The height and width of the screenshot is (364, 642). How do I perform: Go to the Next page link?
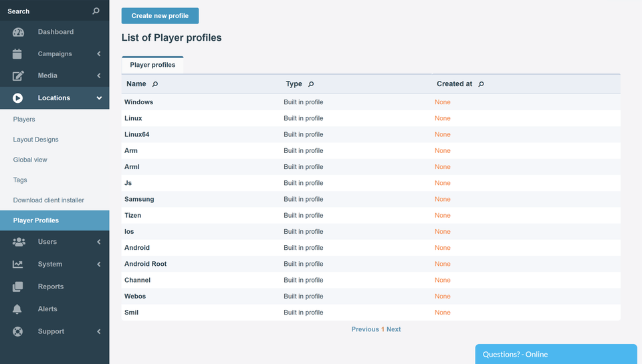(394, 329)
